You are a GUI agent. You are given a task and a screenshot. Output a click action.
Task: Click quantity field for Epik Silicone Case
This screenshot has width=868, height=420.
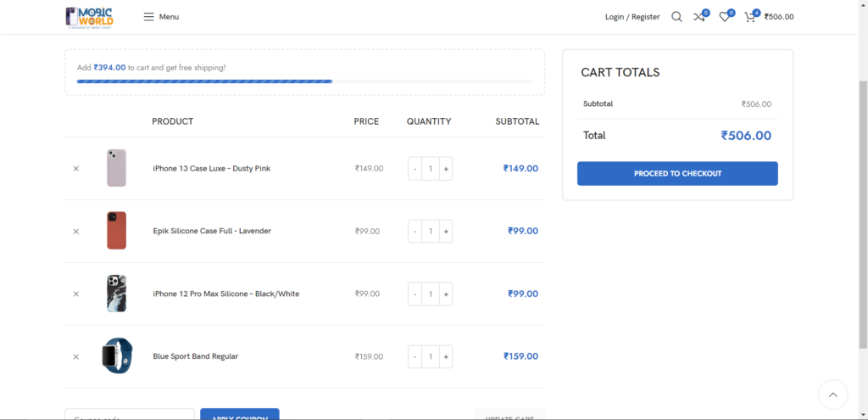pos(431,231)
